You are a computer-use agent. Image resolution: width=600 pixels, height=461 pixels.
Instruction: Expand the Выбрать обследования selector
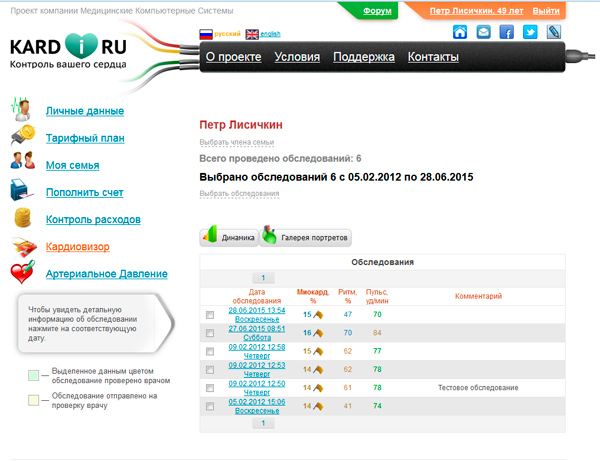click(240, 193)
